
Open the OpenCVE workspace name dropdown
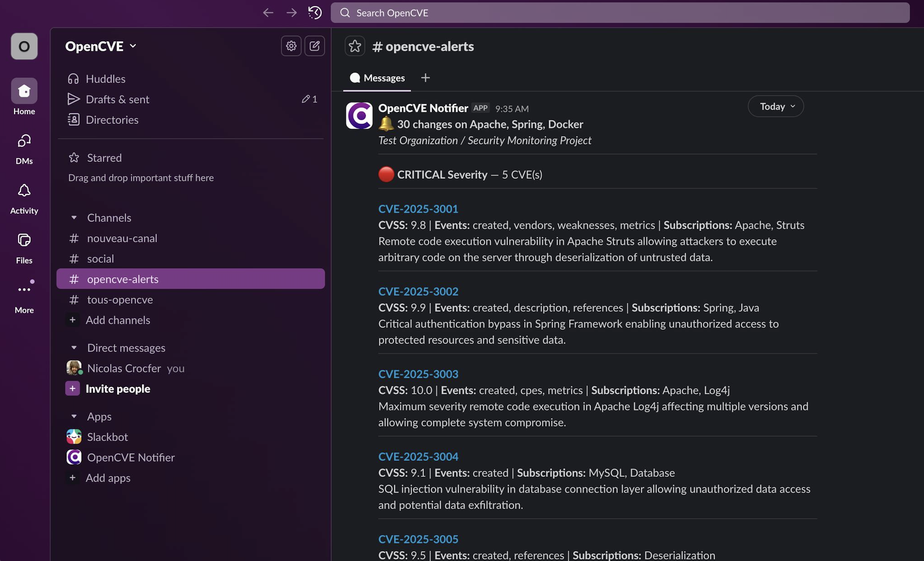(x=101, y=46)
